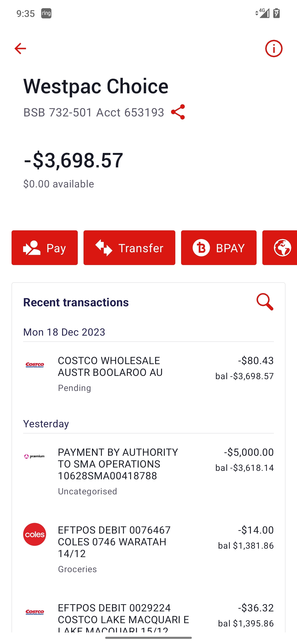Tap the Westpac Choice account title
297x644 pixels.
coord(96,86)
